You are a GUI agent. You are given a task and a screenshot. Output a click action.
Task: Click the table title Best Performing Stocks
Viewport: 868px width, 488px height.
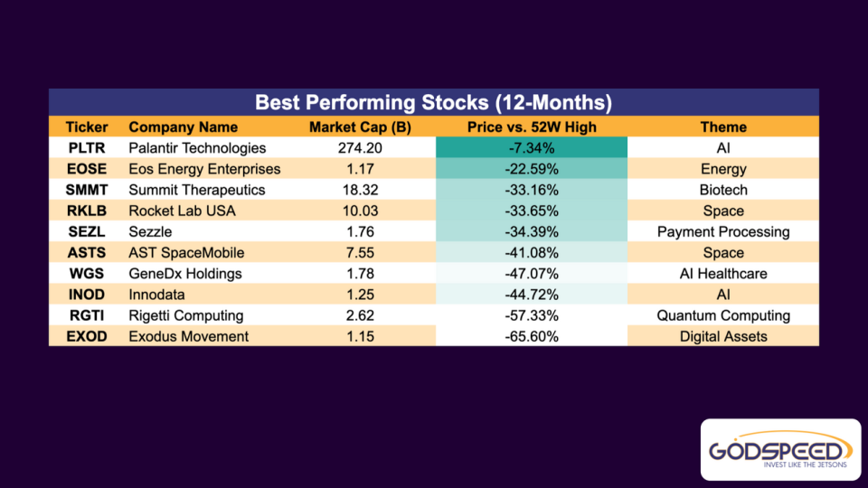pos(433,102)
